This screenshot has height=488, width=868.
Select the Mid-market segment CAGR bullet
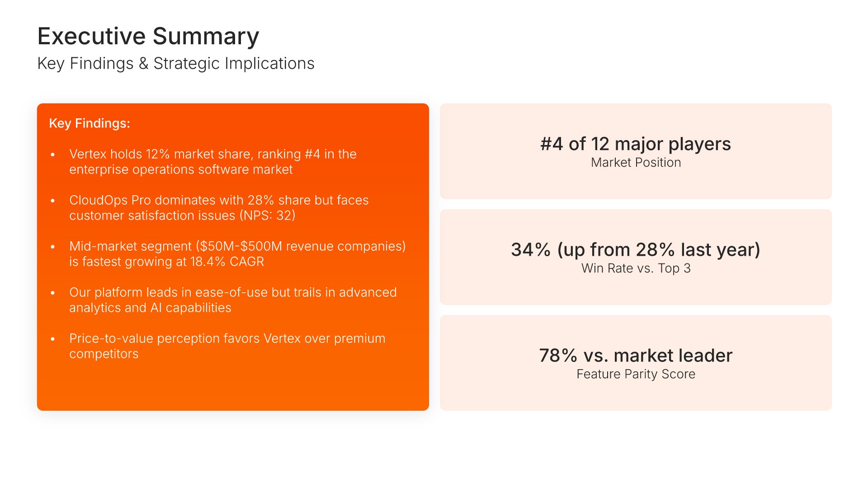[x=237, y=254]
